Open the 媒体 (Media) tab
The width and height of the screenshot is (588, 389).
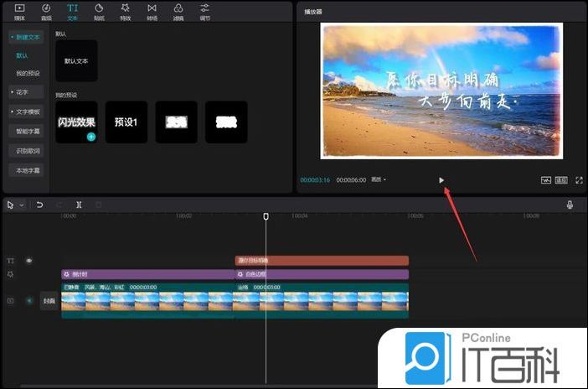pos(19,11)
